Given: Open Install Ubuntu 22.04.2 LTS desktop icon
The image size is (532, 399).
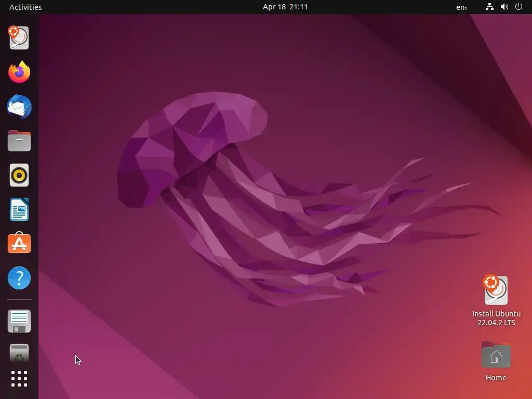Looking at the screenshot, I should click(496, 300).
